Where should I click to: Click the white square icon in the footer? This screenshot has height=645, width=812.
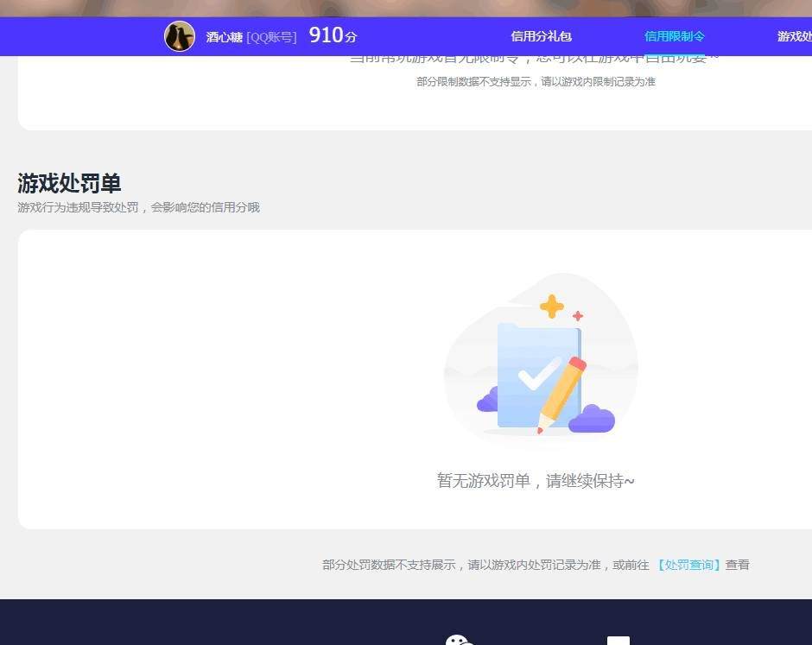point(619,641)
